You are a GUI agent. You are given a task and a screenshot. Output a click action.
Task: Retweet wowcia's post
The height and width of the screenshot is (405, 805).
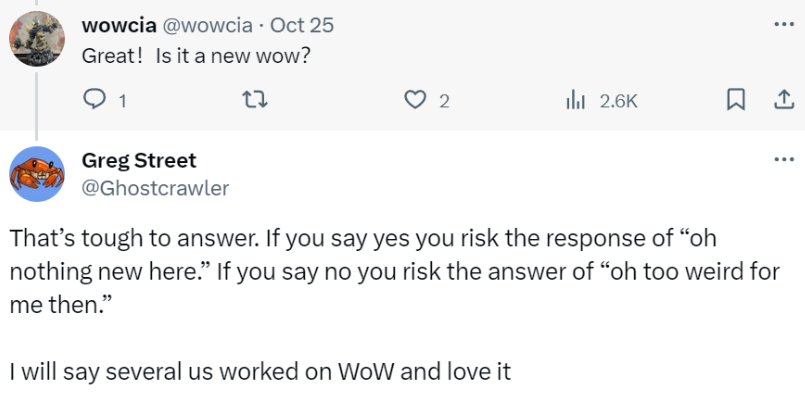(255, 100)
